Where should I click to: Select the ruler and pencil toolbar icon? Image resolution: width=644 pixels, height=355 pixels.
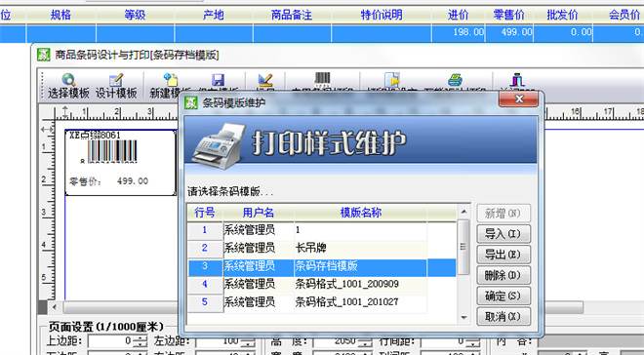[265, 80]
